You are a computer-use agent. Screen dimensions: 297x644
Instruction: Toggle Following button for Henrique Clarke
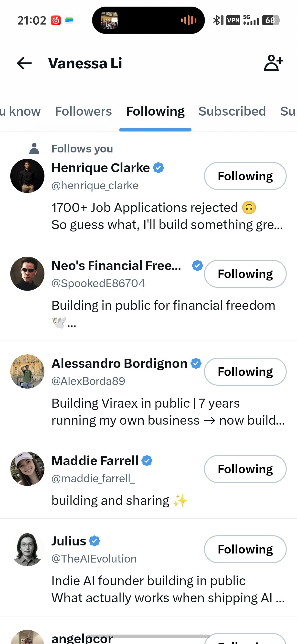[x=245, y=176]
